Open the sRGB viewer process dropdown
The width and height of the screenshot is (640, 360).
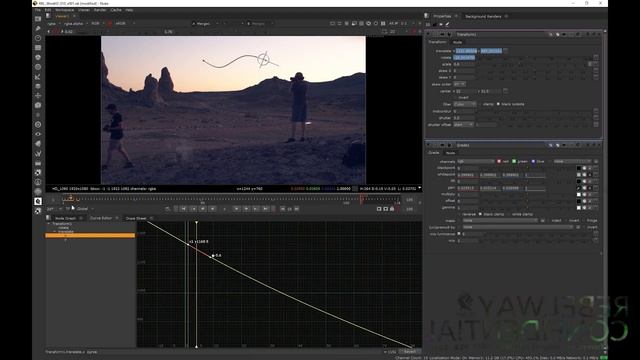124,24
